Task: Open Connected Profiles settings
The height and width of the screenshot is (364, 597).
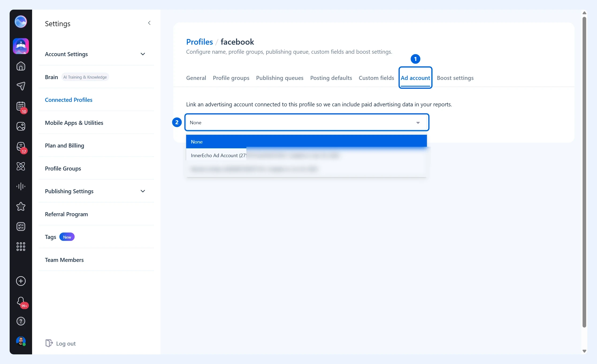Action: coord(96,100)
